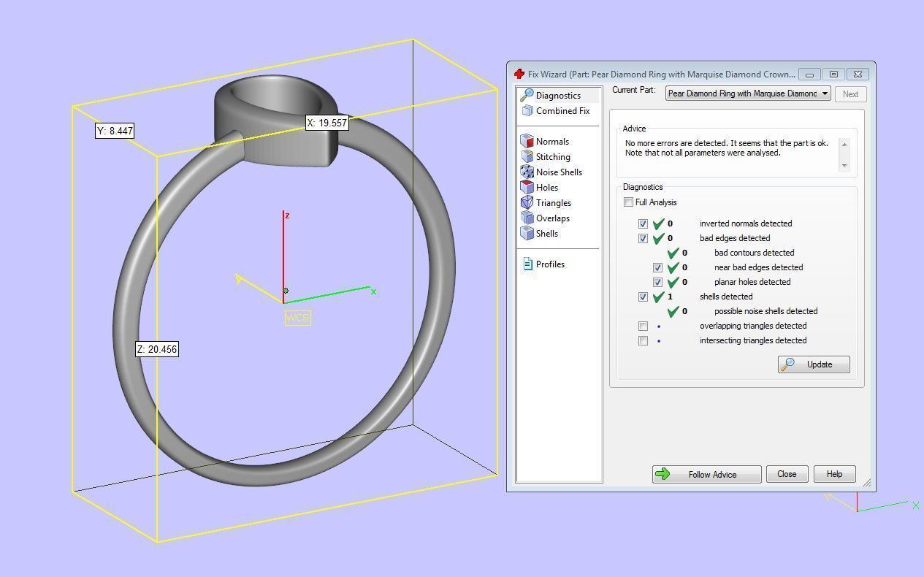This screenshot has height=577, width=924.
Task: Click the green arrow on Follow Advice
Action: [663, 474]
